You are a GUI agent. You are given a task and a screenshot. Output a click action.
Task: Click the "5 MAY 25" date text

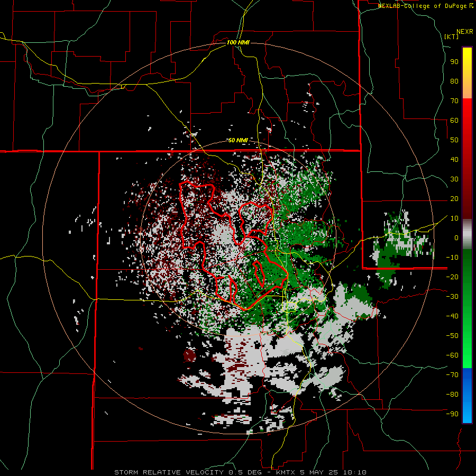(319, 472)
